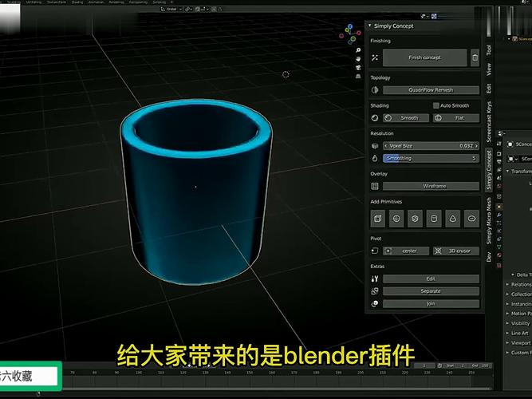Click the Separate button

(431, 291)
